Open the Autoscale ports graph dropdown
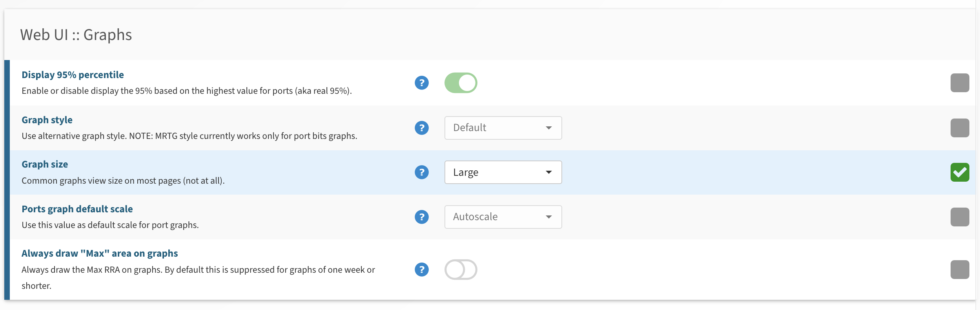 coord(503,217)
